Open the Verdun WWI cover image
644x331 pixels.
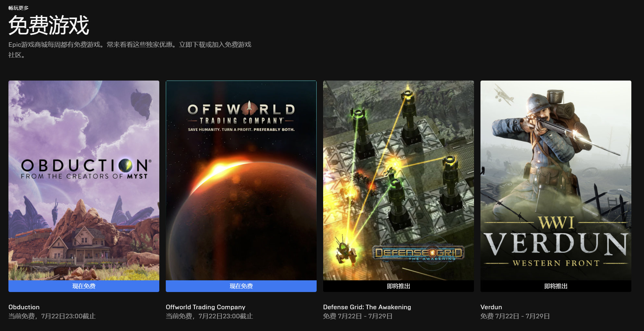(556, 180)
